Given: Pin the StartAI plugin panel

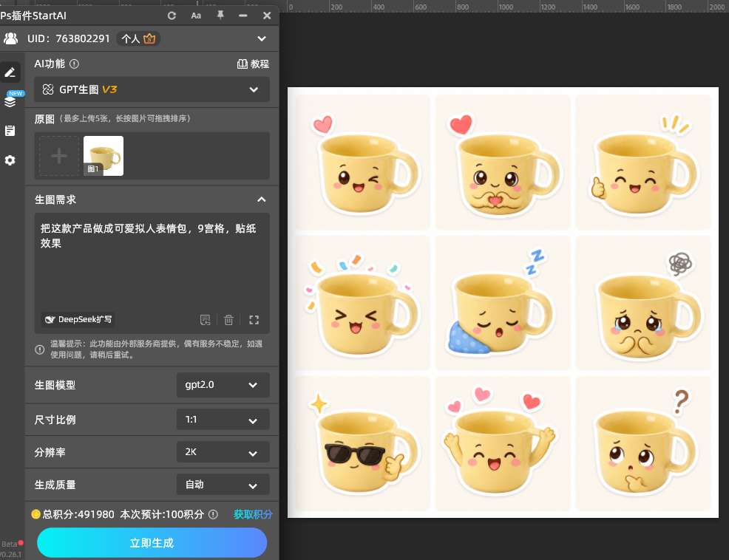Looking at the screenshot, I should point(220,16).
